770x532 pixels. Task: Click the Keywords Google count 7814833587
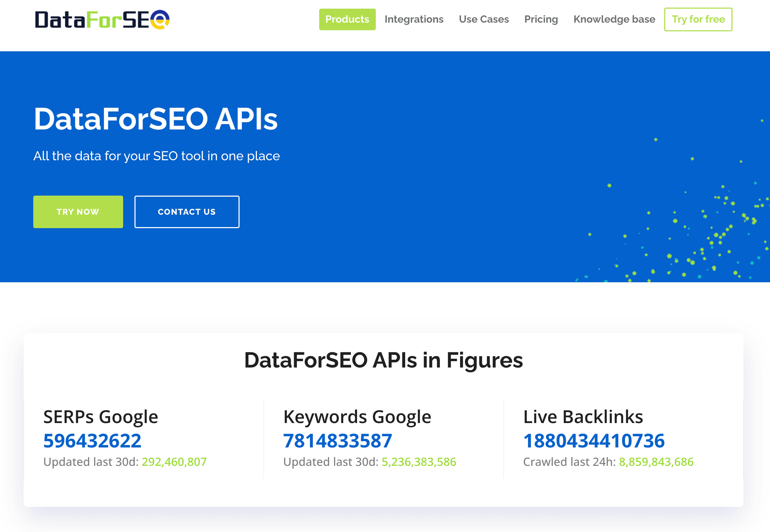tap(338, 441)
